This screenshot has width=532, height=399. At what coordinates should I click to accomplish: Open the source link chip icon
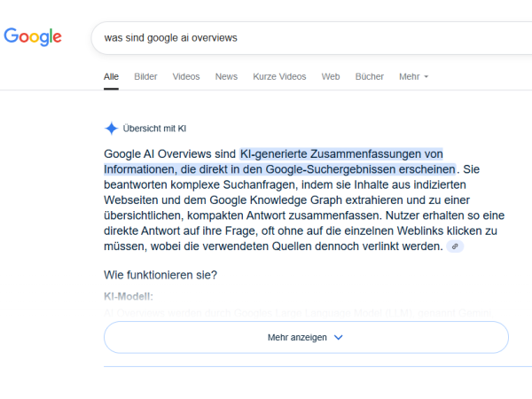(x=455, y=246)
